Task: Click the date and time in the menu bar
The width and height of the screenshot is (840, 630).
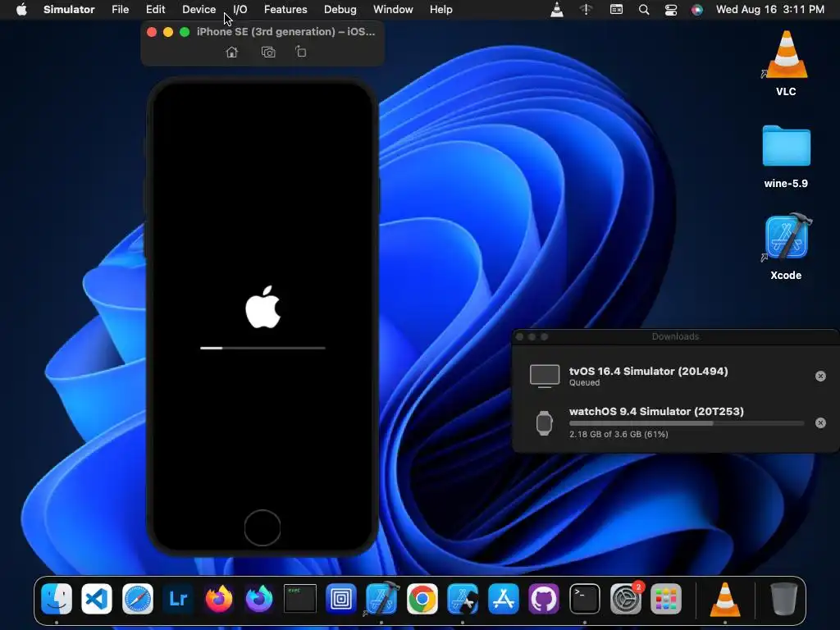Action: [x=769, y=10]
